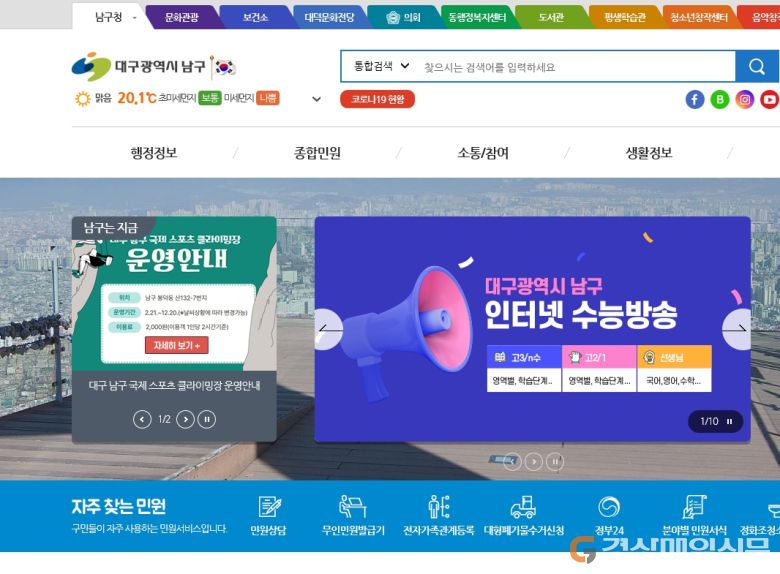
Task: Switch to the 동행정복지센터 tab
Action: pos(477,17)
